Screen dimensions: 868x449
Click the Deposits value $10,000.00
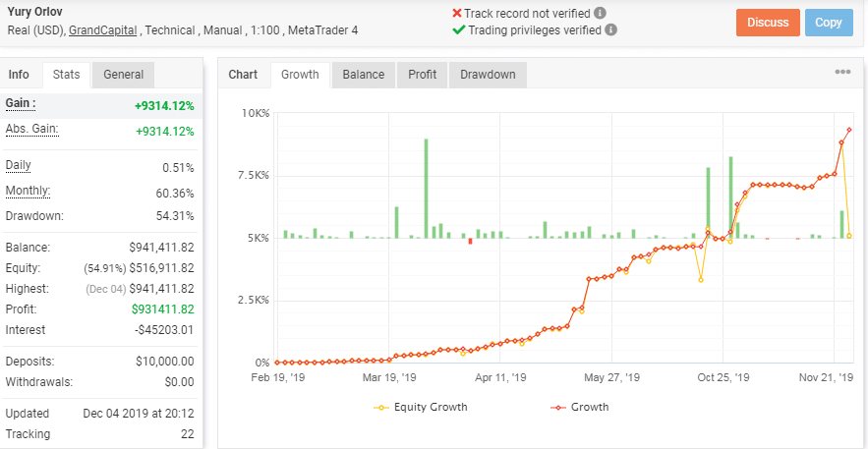(165, 362)
